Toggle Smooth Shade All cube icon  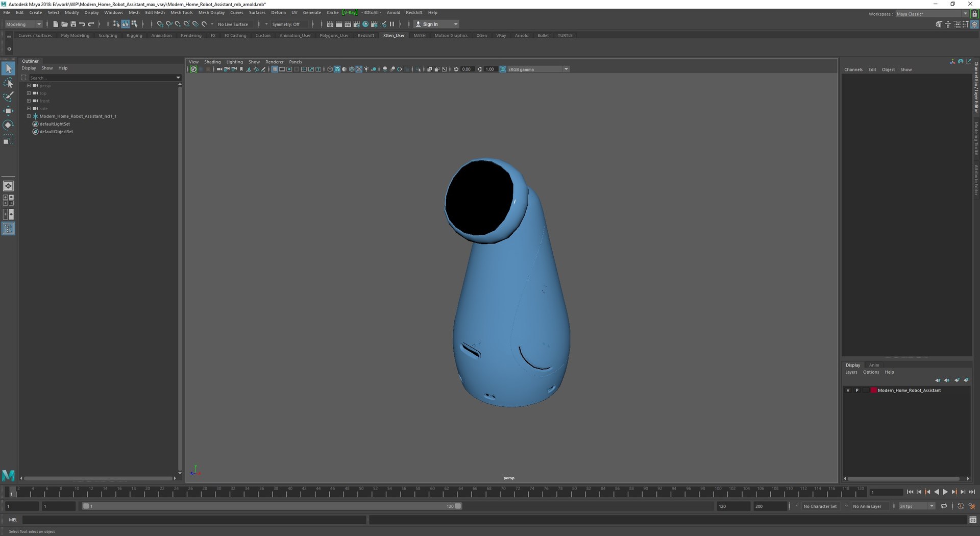click(x=337, y=69)
